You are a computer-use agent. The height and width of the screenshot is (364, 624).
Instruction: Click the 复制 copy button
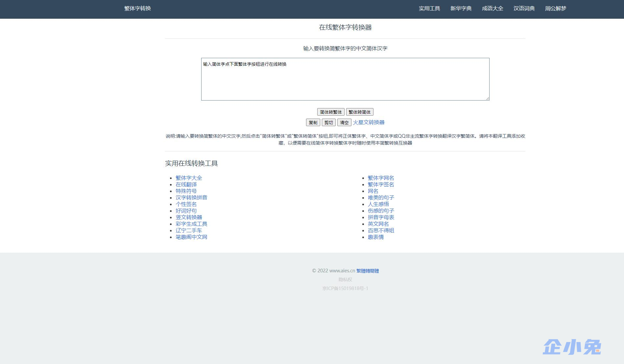(x=313, y=123)
